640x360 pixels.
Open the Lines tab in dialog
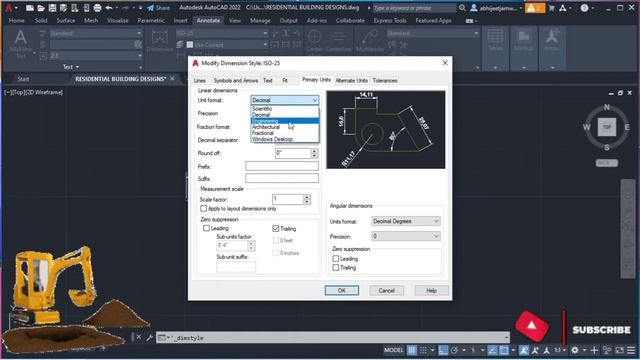pos(200,81)
